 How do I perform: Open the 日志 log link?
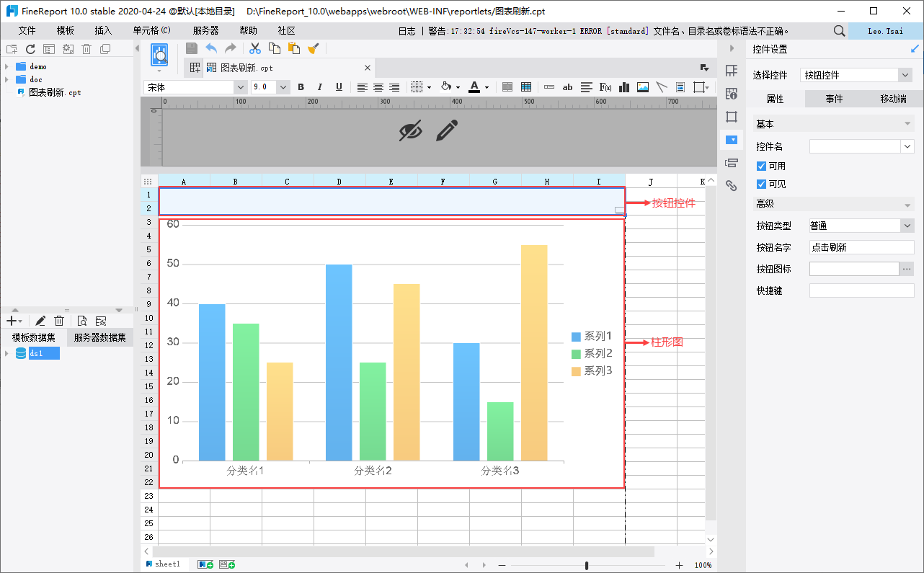407,31
